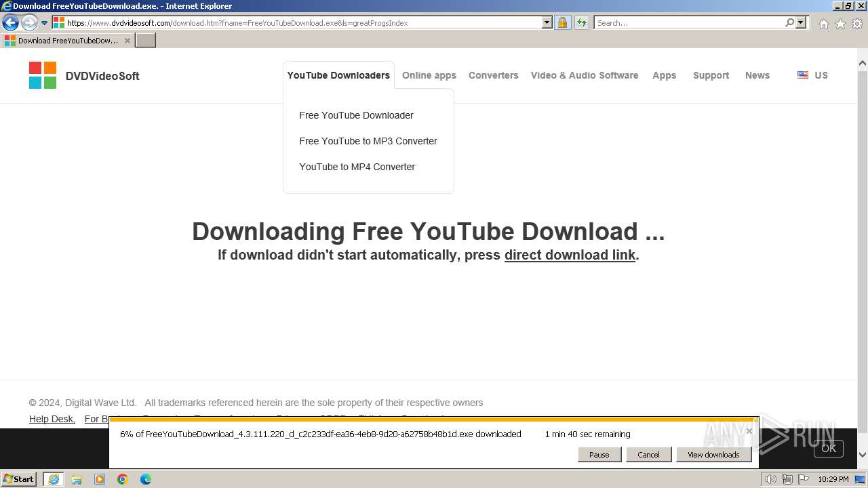Open the recent pages dropdown arrow
The width and height of the screenshot is (868, 488).
(45, 23)
